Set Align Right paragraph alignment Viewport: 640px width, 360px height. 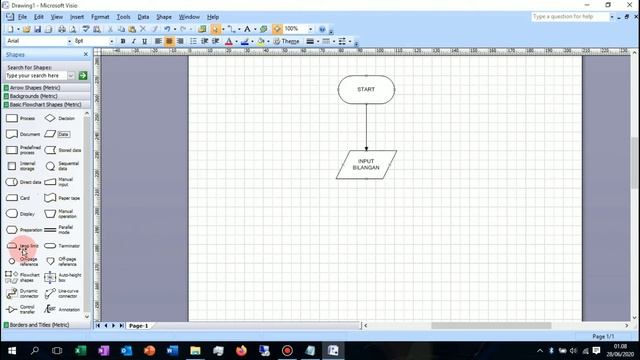180,41
